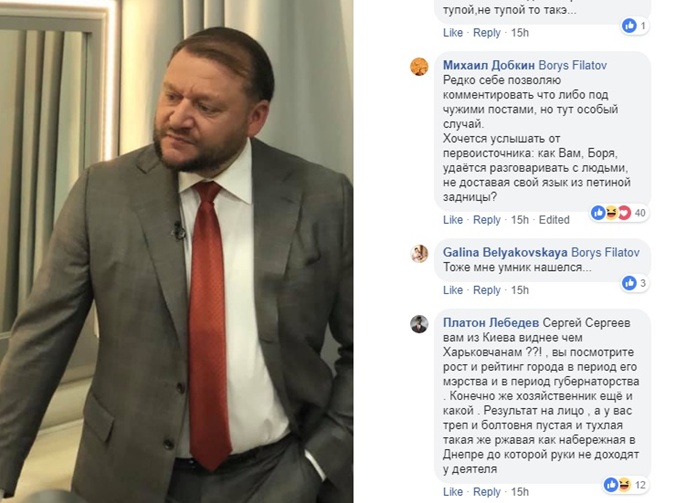Open the Михаил Добкин name link

coord(489,65)
